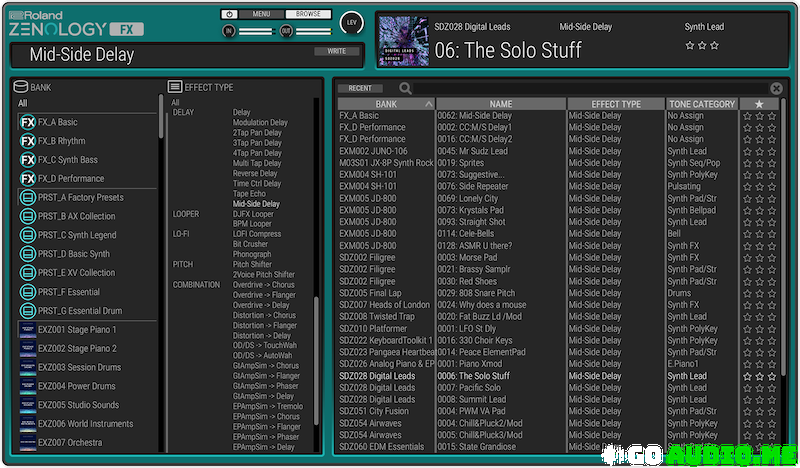Rate the 0006: The Solo Stuff preset stars

click(759, 376)
